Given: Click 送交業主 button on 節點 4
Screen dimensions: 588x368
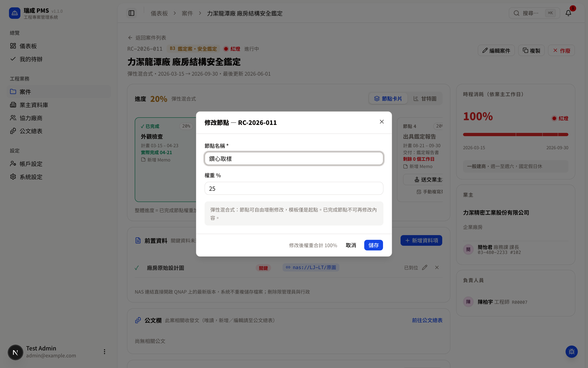Looking at the screenshot, I should [423, 180].
